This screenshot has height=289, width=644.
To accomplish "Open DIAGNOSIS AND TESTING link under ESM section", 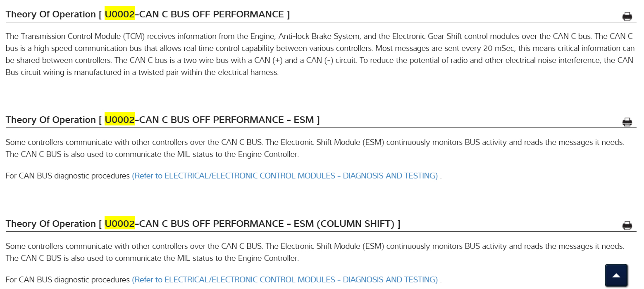I will click(284, 176).
